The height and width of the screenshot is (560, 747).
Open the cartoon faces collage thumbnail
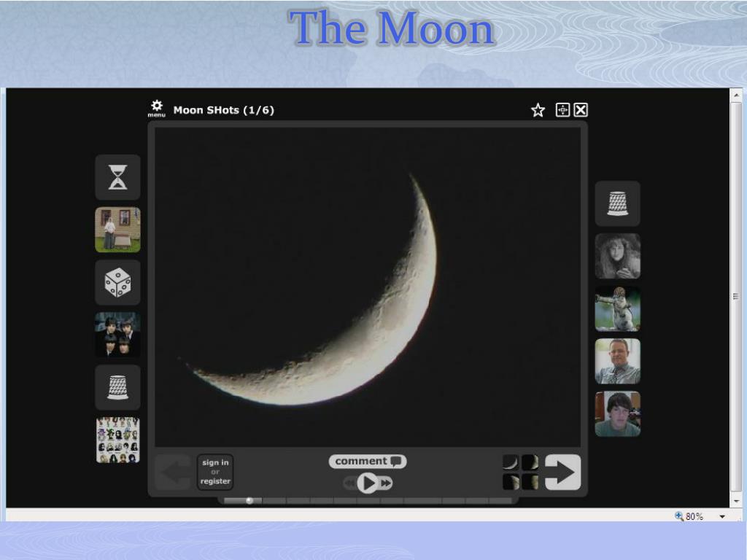coord(117,440)
